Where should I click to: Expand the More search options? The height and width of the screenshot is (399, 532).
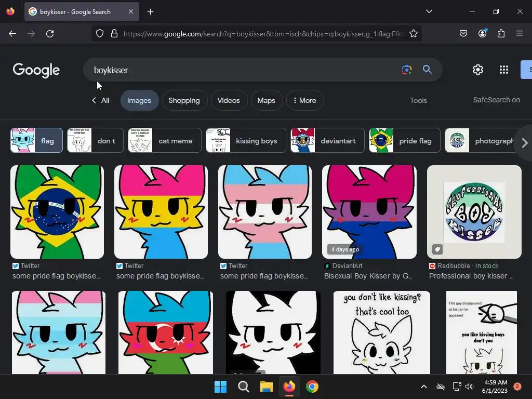(x=304, y=100)
